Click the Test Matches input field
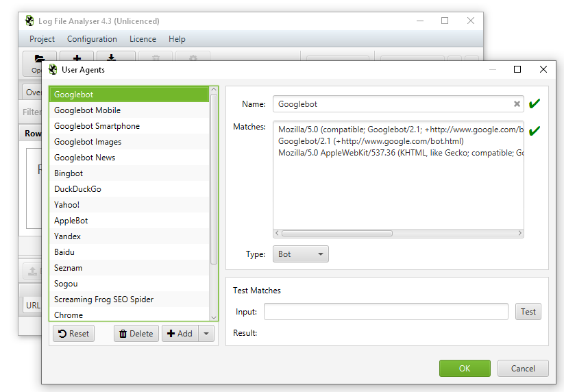Viewport: 564px width, 392px height. (x=386, y=311)
